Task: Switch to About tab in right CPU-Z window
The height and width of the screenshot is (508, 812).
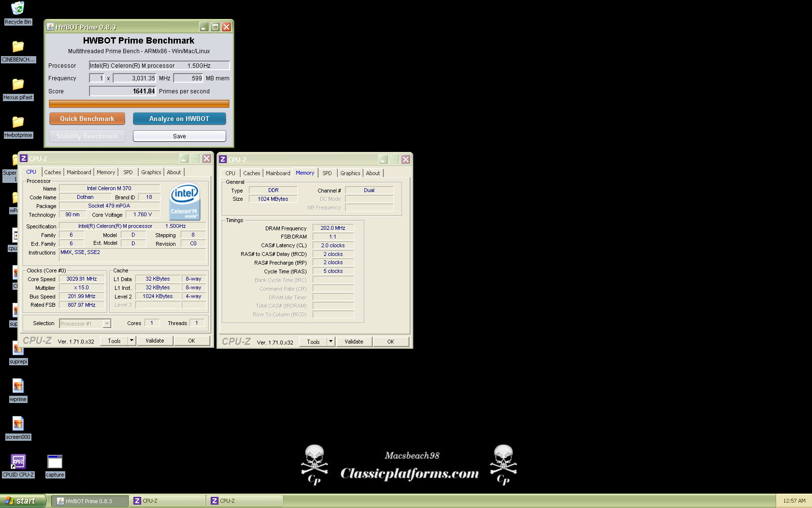Action: (x=373, y=173)
